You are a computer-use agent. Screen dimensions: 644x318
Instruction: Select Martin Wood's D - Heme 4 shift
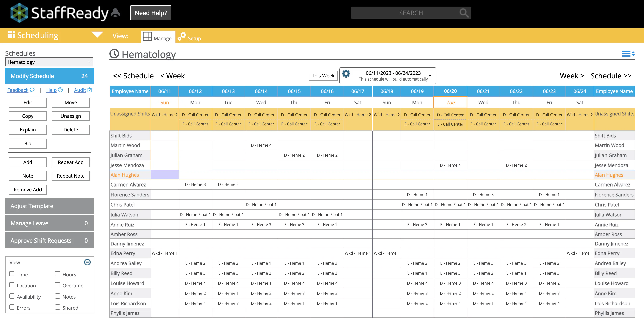[261, 145]
